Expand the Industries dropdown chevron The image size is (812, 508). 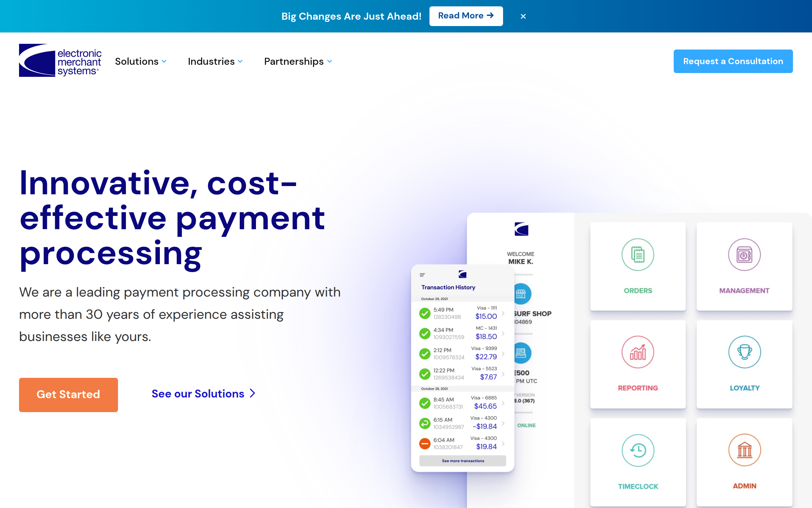coord(240,62)
